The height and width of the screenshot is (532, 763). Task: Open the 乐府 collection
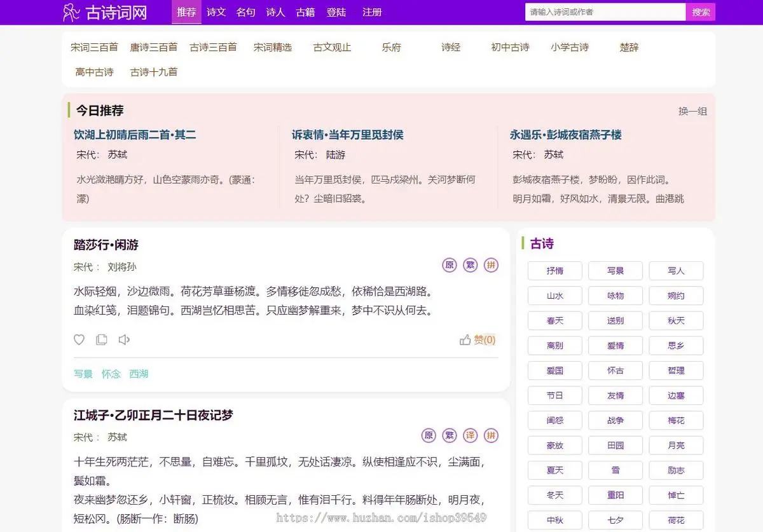(x=392, y=47)
